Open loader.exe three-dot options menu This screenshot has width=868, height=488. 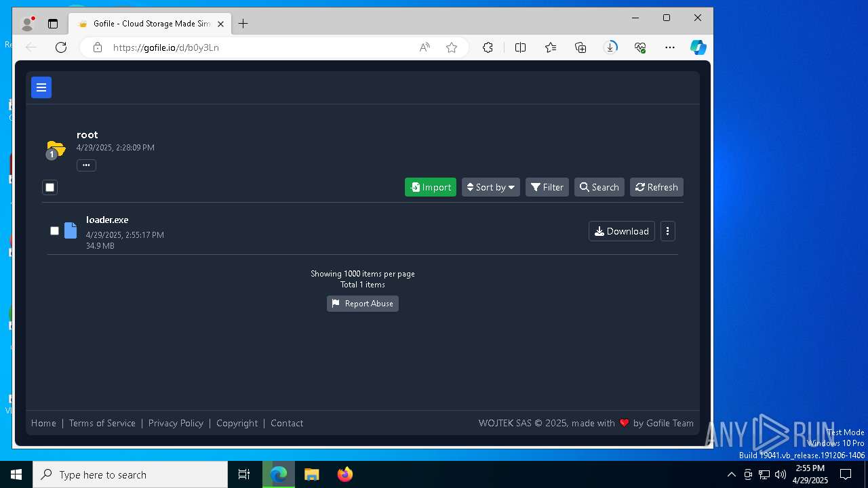(668, 231)
